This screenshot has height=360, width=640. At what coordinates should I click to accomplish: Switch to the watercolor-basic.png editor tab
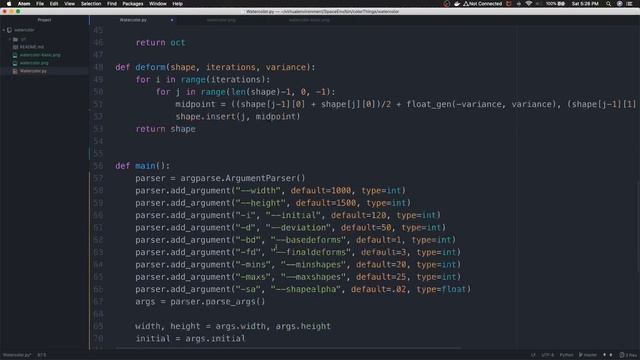pos(309,20)
